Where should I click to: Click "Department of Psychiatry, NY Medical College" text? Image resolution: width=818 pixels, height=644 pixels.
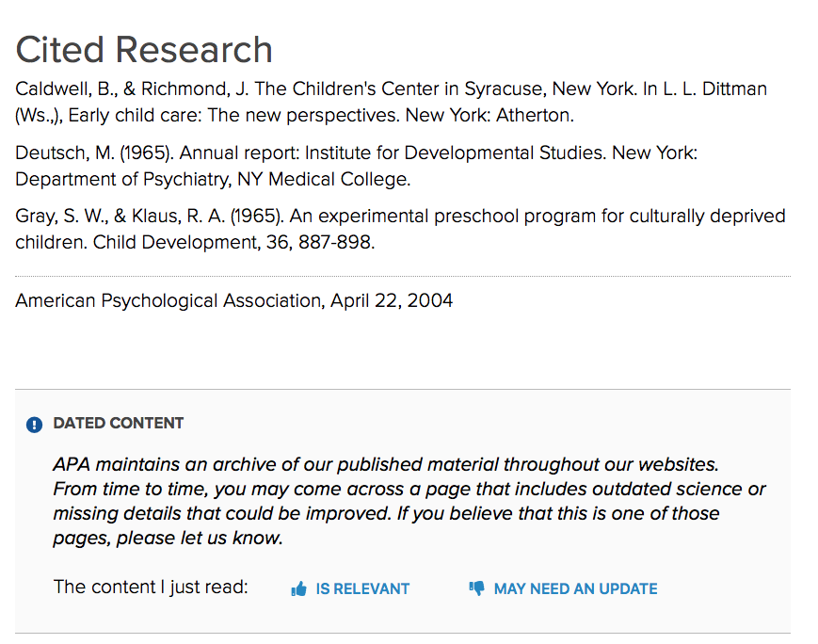tap(213, 179)
